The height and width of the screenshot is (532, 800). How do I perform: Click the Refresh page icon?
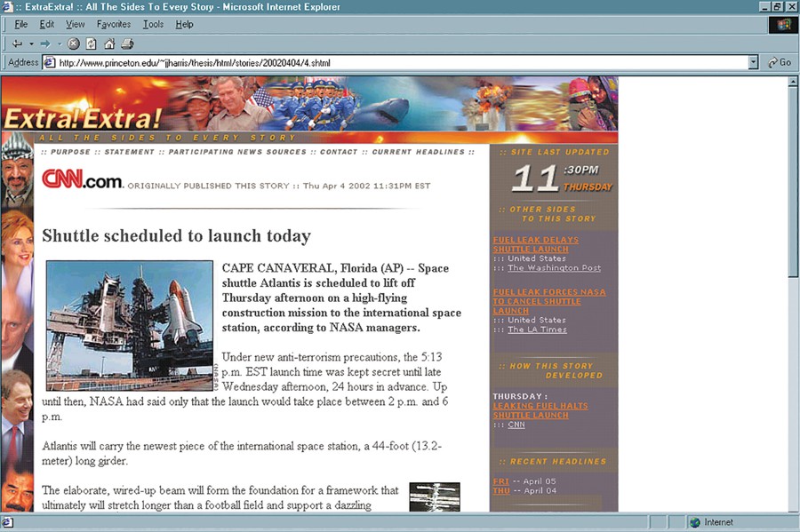91,44
